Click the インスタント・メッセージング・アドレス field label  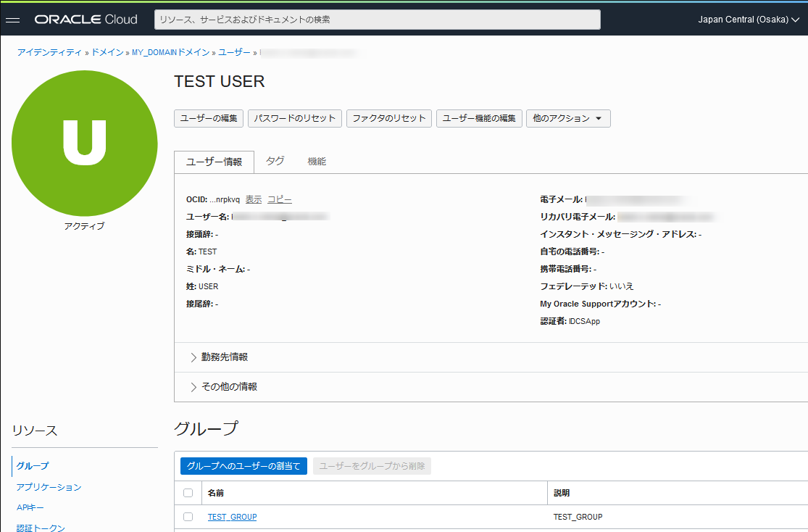pyautogui.click(x=618, y=234)
